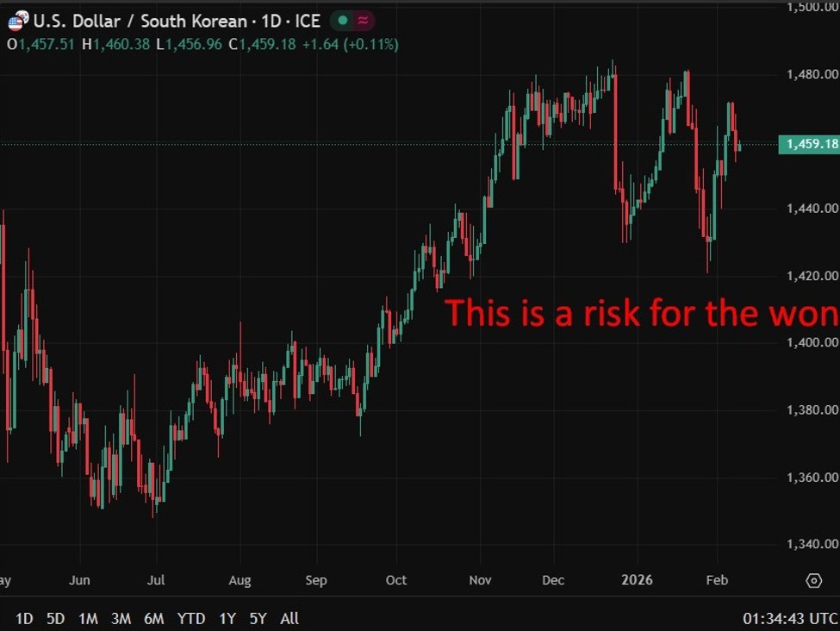
Task: Select the 5Y time range
Action: click(x=258, y=618)
